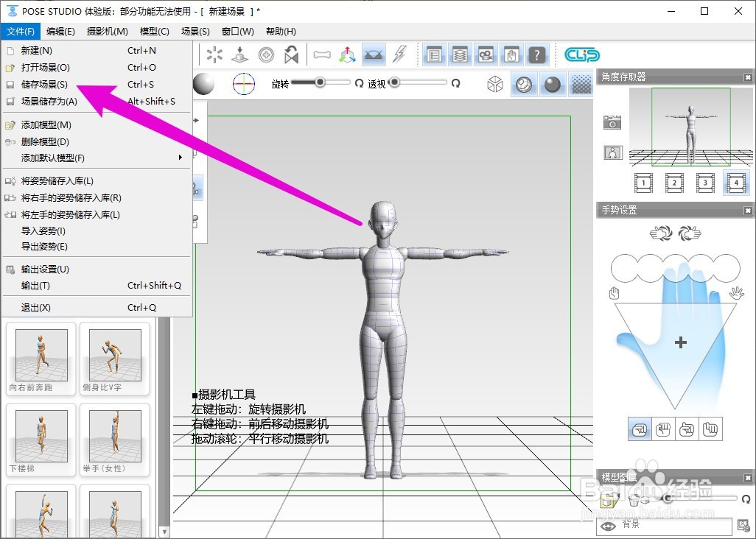Viewport: 756px width, 539px height.
Task: Select camera angle slot 2
Action: [674, 183]
